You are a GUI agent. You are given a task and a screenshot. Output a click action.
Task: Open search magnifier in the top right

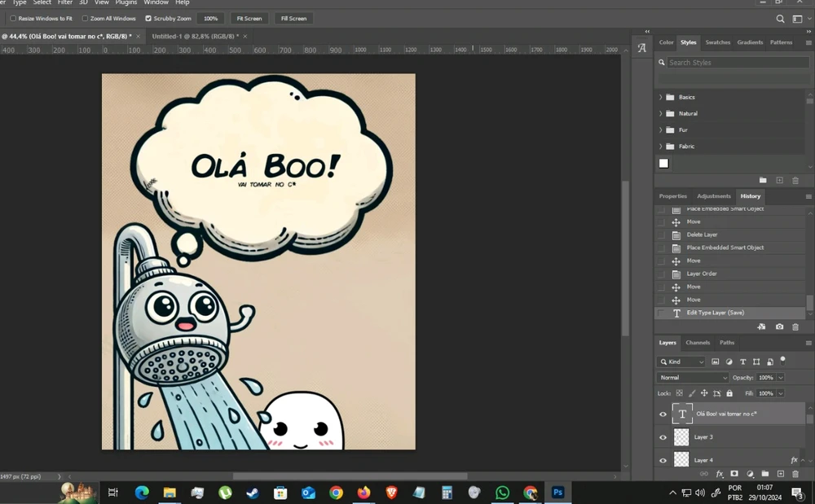780,19
